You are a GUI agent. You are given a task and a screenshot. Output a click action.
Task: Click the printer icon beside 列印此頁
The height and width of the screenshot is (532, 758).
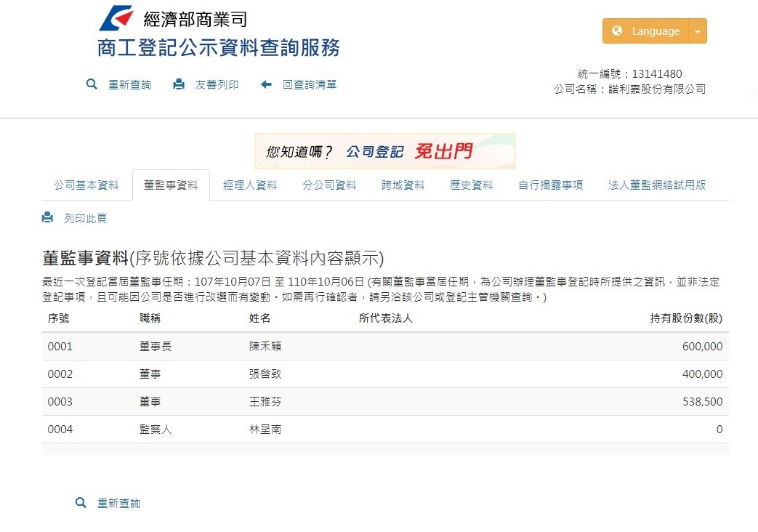pos(47,217)
